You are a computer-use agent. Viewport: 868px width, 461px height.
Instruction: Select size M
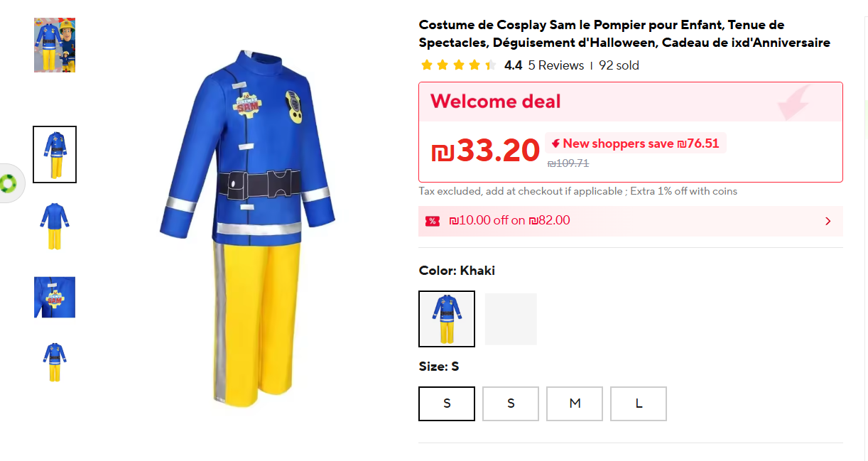pyautogui.click(x=575, y=403)
